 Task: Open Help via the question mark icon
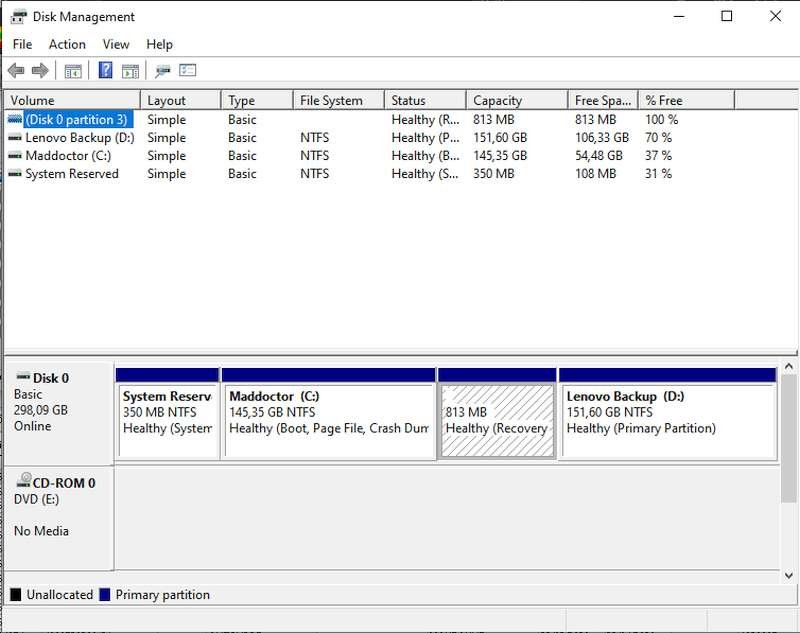tap(105, 70)
